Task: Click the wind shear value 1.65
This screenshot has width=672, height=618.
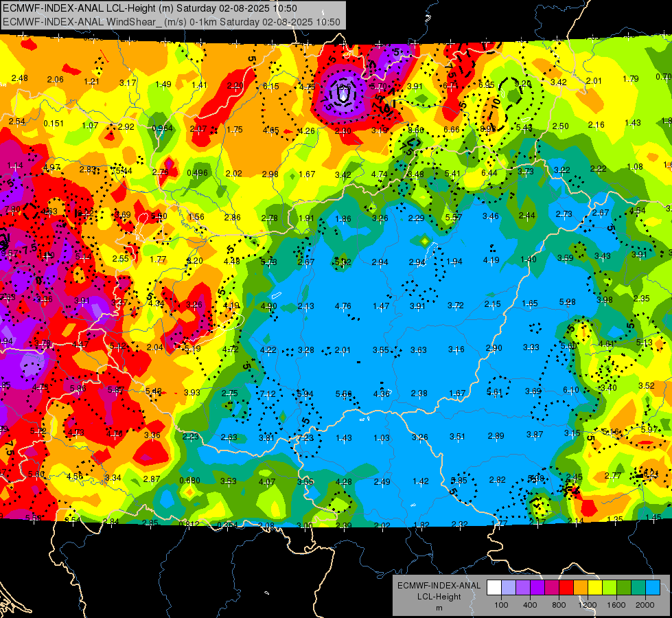Action: click(x=530, y=304)
